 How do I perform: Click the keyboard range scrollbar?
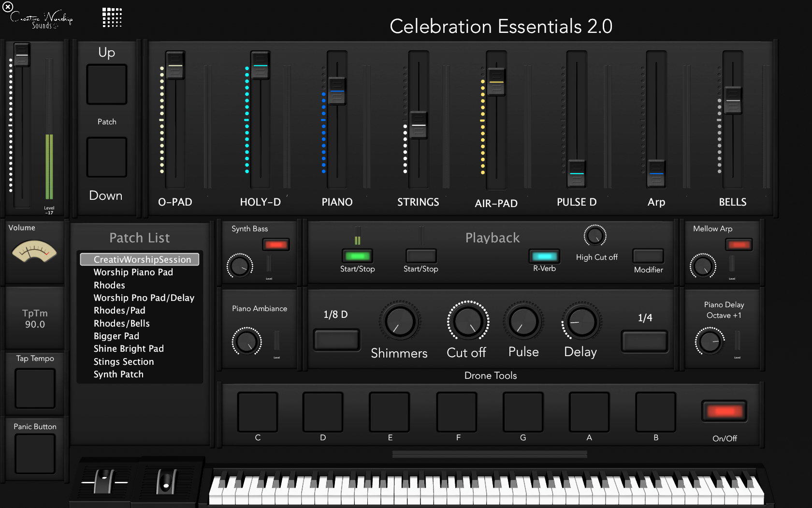(490, 454)
